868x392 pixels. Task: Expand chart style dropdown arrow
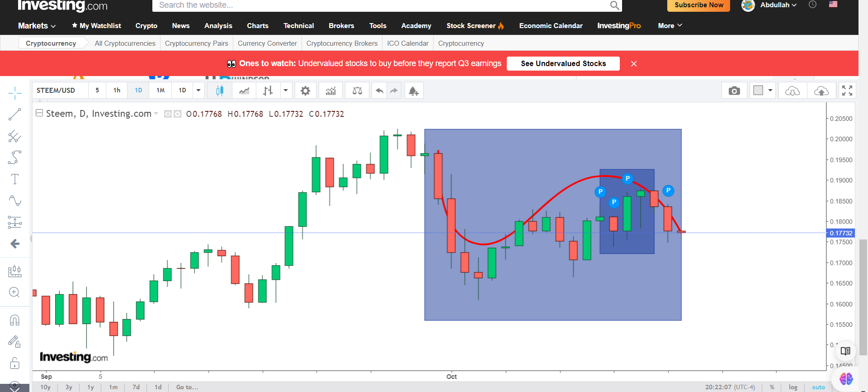pos(286,91)
